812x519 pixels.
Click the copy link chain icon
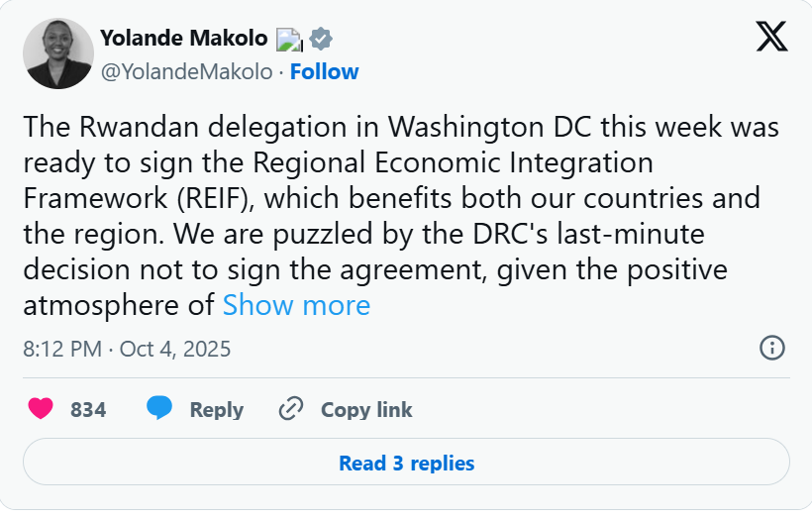pyautogui.click(x=290, y=409)
